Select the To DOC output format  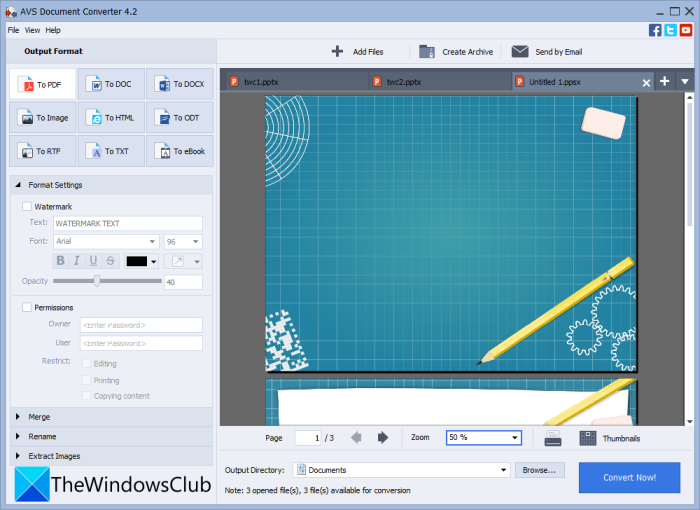pyautogui.click(x=111, y=84)
